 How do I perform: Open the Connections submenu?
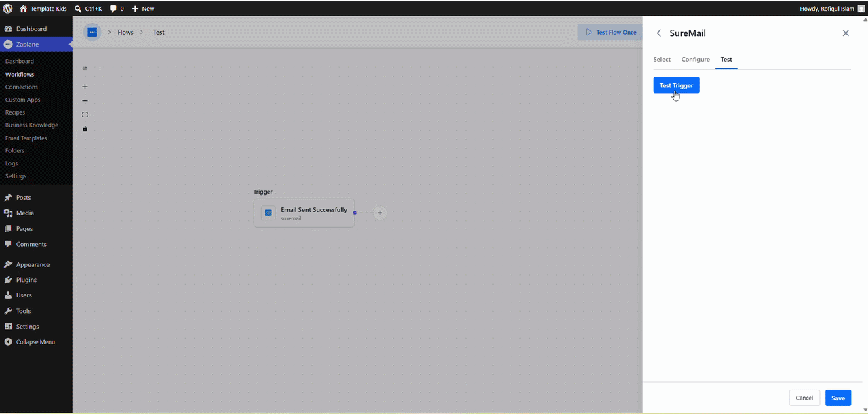(21, 87)
